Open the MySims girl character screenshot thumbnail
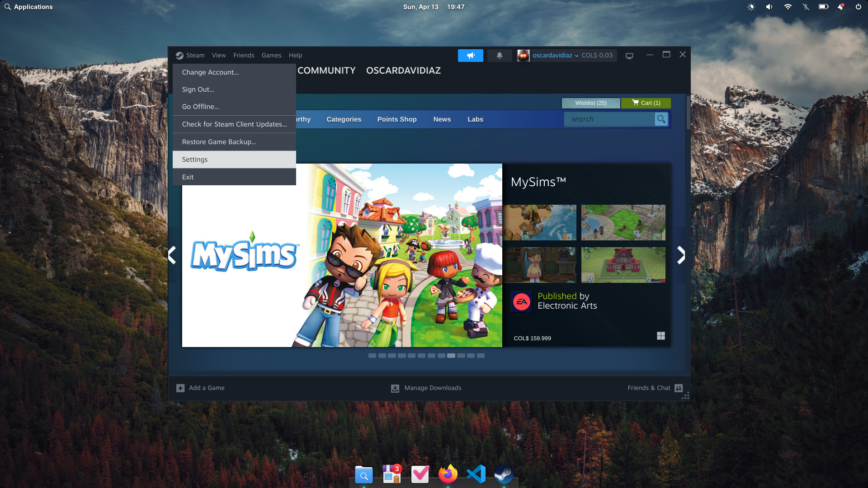 tap(540, 265)
